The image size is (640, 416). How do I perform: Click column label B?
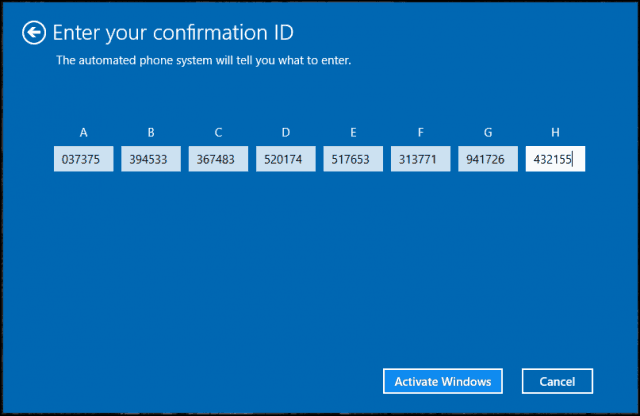(151, 132)
